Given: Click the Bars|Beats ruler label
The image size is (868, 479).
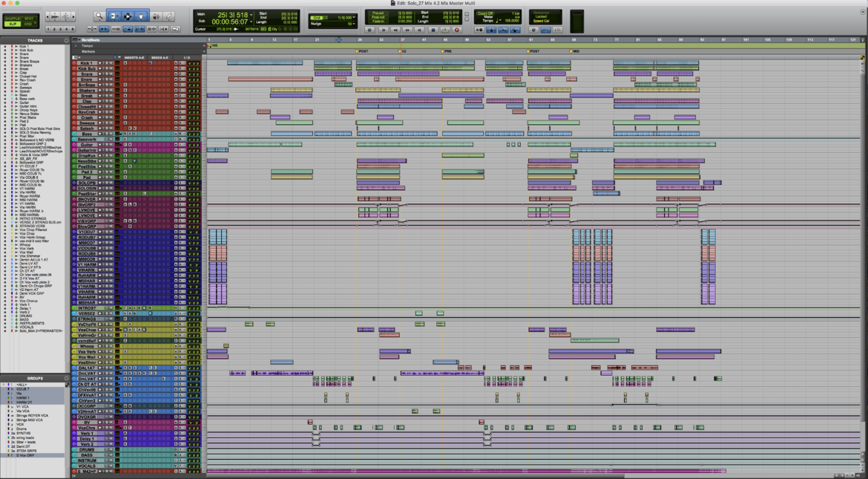Looking at the screenshot, I should pos(89,40).
